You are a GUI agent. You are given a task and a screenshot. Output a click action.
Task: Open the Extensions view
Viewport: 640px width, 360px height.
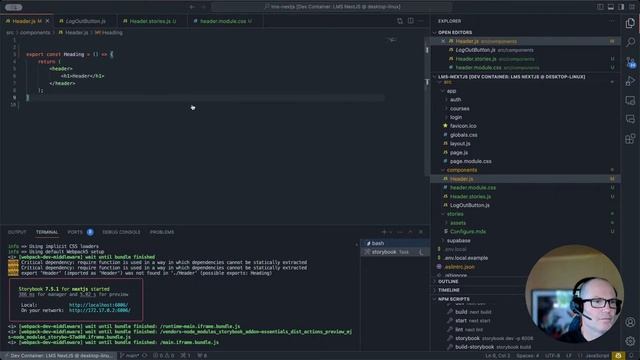coord(630,139)
